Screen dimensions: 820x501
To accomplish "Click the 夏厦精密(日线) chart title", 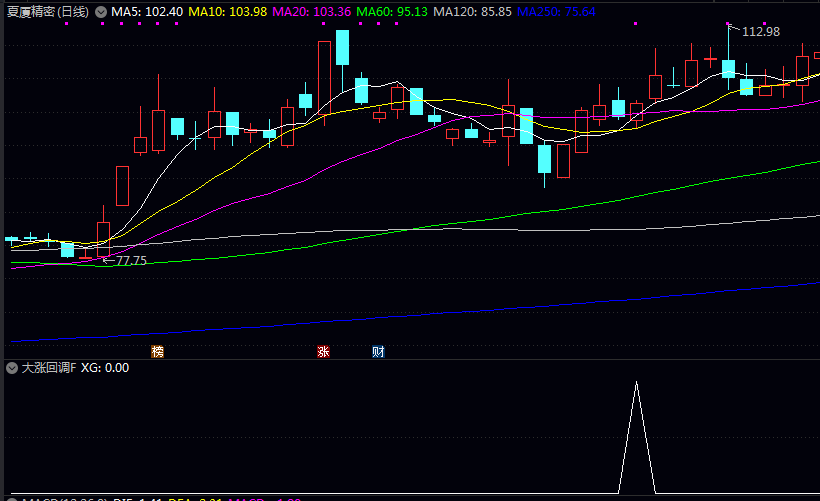I will 48,12.
